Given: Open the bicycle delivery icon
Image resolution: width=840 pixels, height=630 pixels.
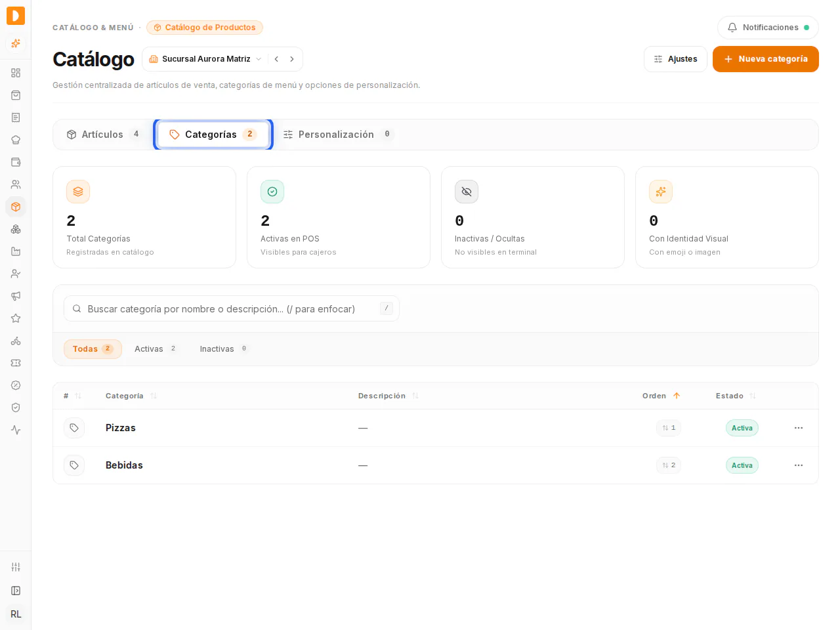Looking at the screenshot, I should click(x=16, y=341).
